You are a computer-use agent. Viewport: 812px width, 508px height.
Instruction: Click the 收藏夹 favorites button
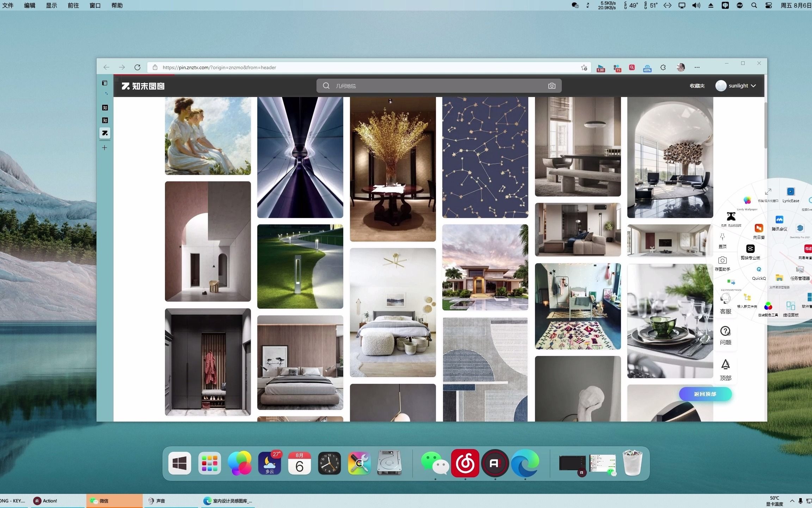point(697,85)
